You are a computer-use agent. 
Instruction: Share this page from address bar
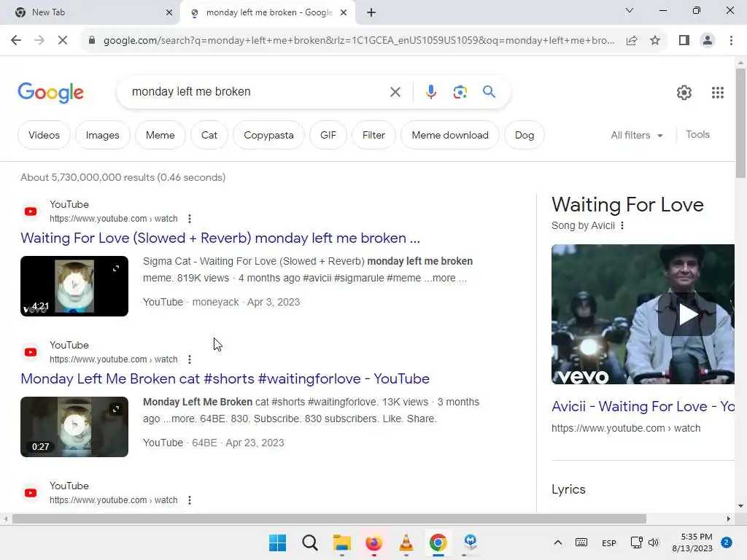pyautogui.click(x=632, y=41)
